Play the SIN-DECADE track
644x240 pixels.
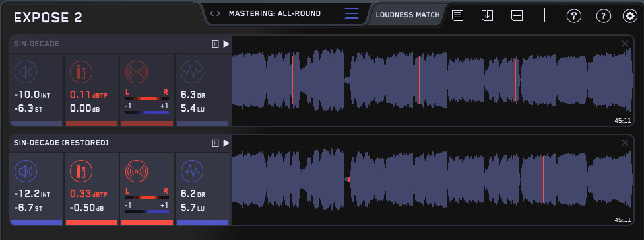click(x=226, y=44)
